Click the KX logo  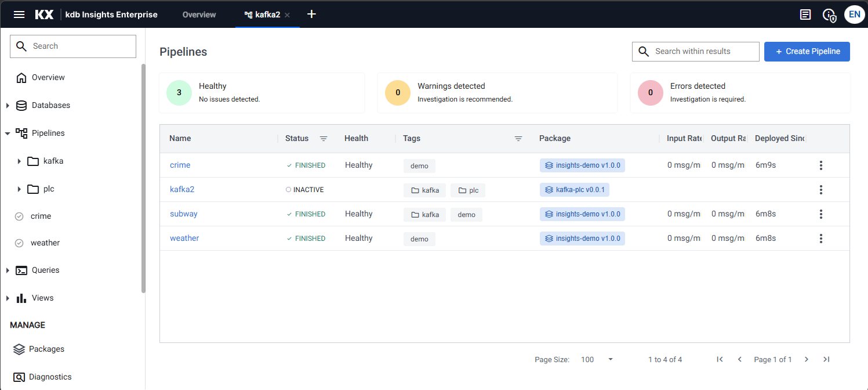click(x=44, y=15)
